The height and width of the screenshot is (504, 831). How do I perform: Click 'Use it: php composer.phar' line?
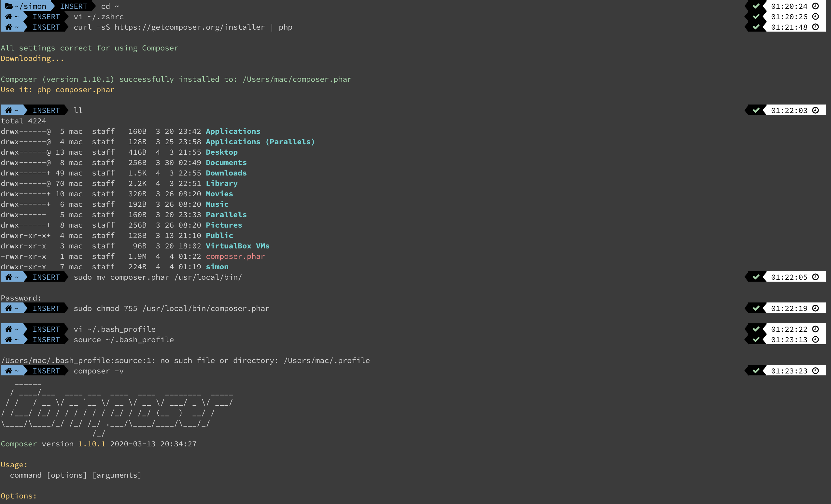pyautogui.click(x=57, y=90)
